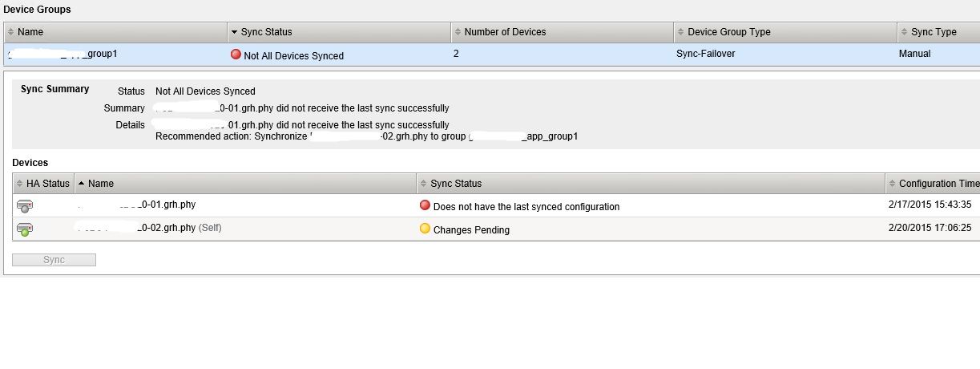Viewport: 980px width, 369px height.
Task: Select the group1 device group row
Action: pyautogui.click(x=101, y=55)
